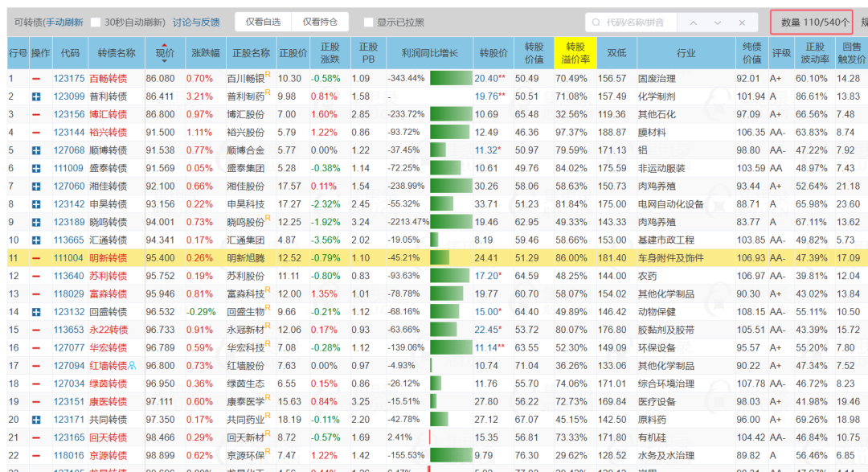Click 博汇股份 green profit growth bar

click(x=451, y=115)
